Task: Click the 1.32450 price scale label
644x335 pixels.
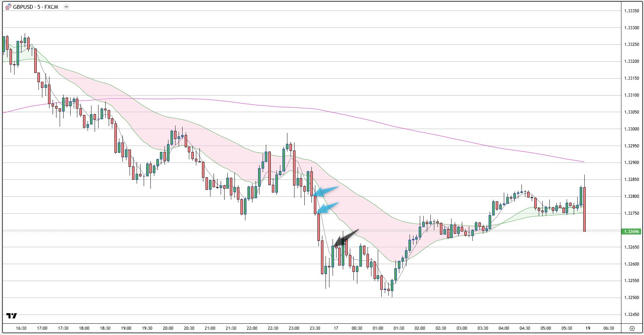Action: click(632, 315)
